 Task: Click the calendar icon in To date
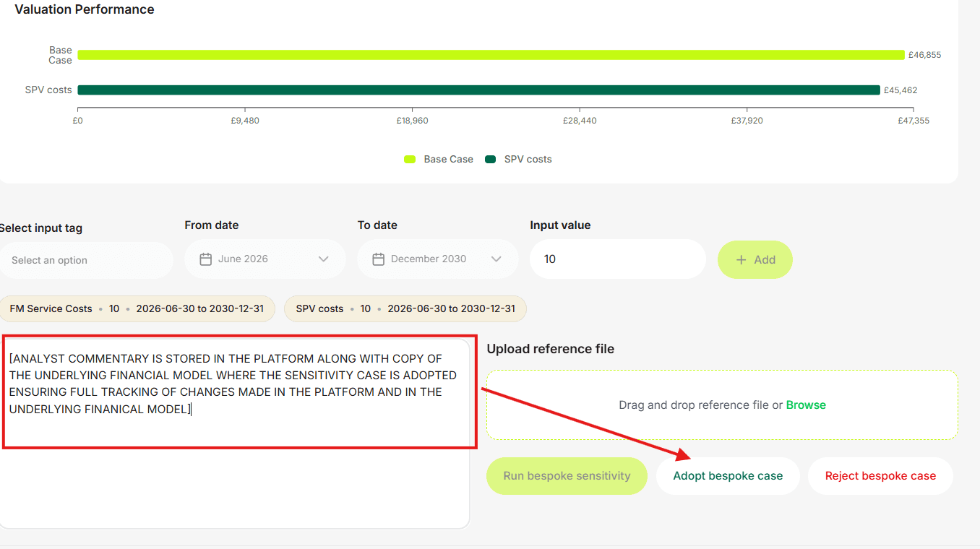point(378,259)
